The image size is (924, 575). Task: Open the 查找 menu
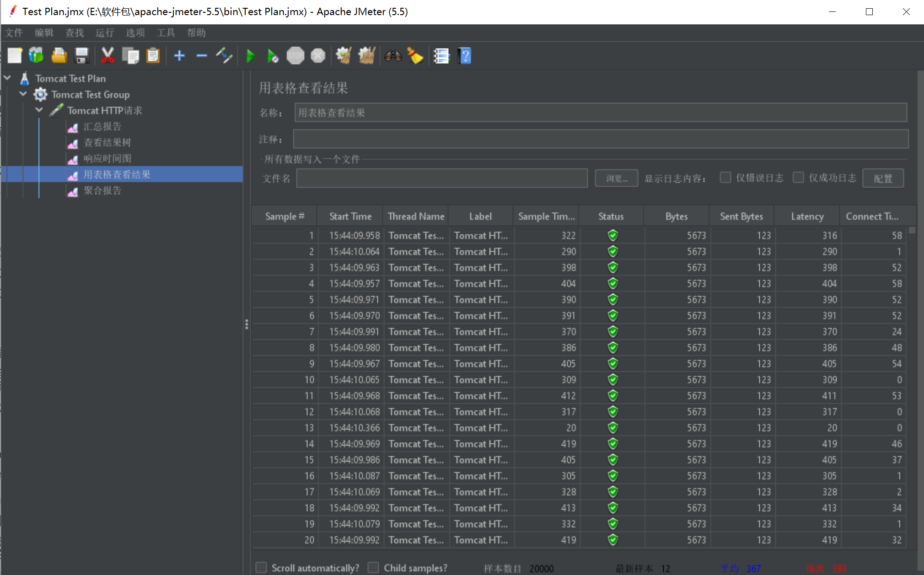[75, 33]
